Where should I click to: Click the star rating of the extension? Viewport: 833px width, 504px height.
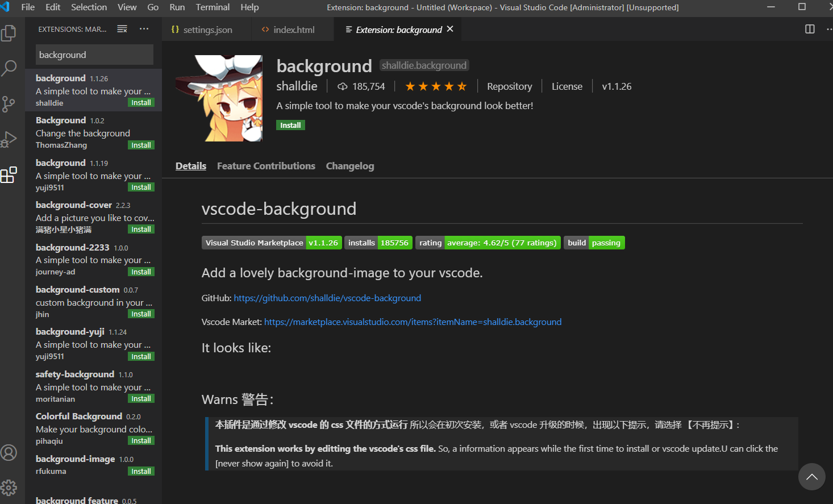click(436, 86)
